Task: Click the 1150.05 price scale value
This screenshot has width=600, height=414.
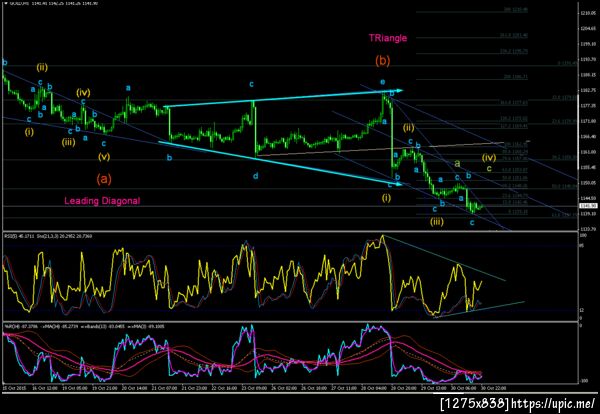Action: pyautogui.click(x=587, y=183)
